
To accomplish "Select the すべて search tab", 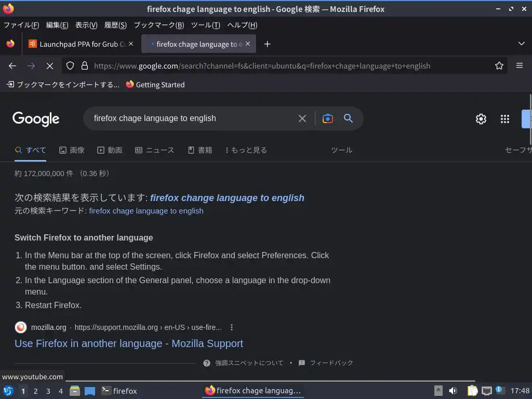I will 31,150.
